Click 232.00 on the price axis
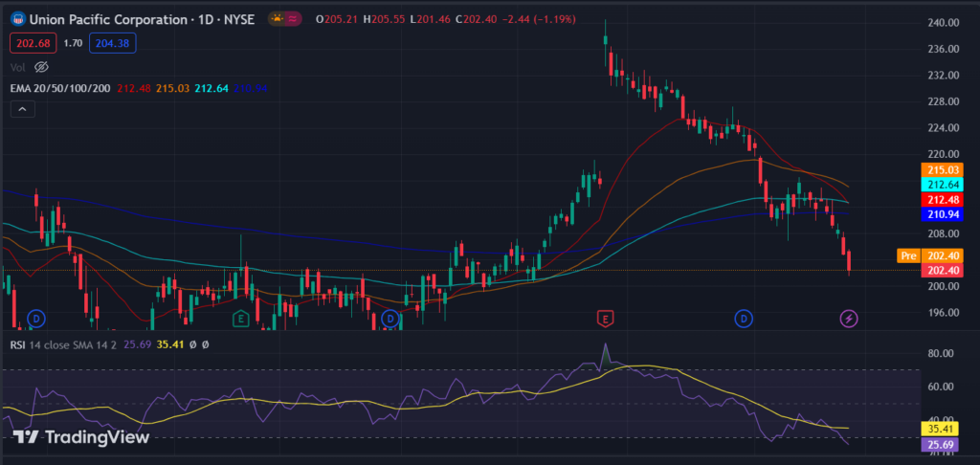 point(945,75)
